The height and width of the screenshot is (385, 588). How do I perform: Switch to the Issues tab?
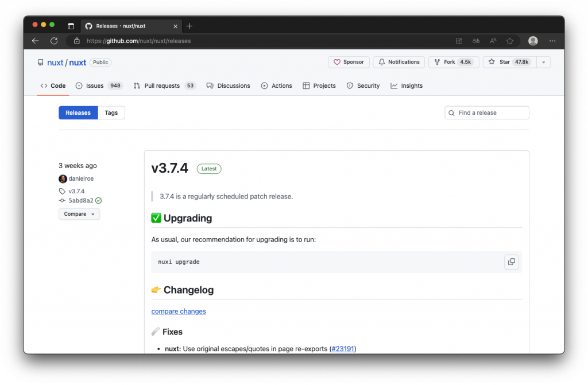(x=99, y=86)
